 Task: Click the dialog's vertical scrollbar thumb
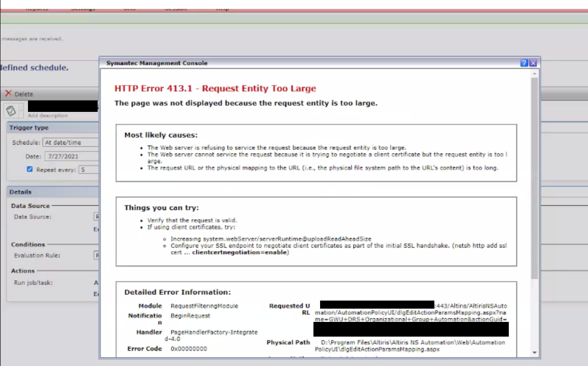click(x=534, y=178)
